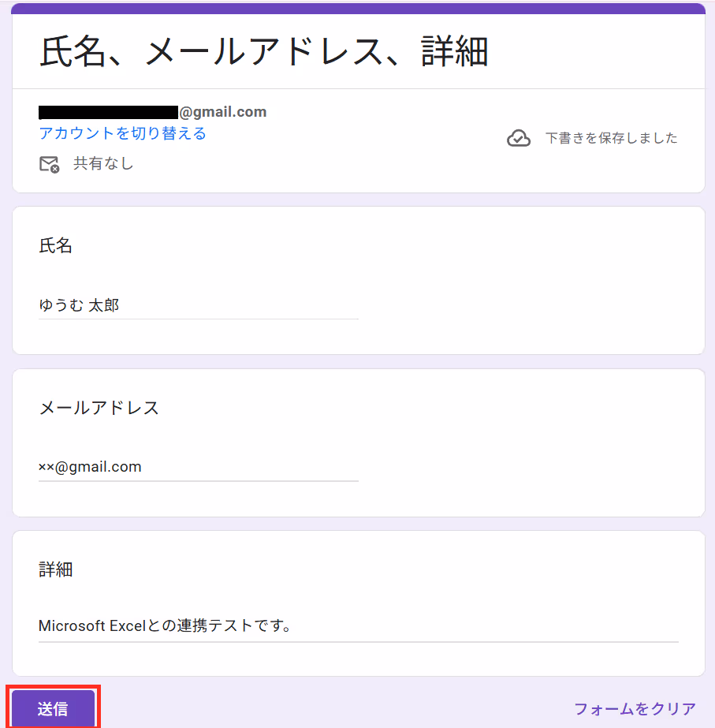
Task: Click the フォームをクリア link
Action: [x=635, y=709]
